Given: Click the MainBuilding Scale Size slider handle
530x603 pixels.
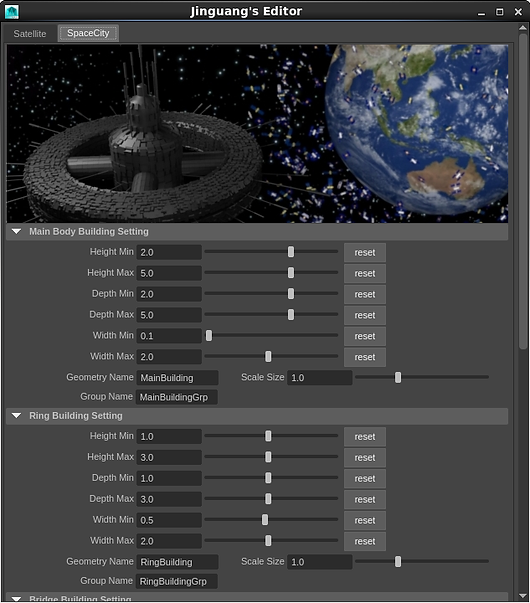Looking at the screenshot, I should click(x=398, y=377).
